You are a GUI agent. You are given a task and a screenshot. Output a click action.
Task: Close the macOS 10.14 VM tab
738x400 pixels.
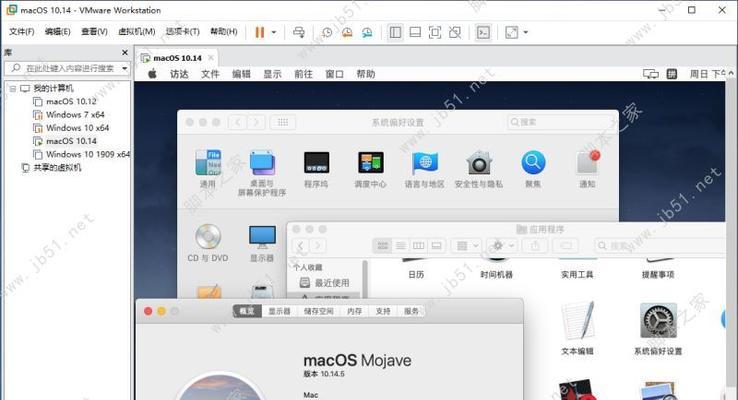[x=211, y=57]
